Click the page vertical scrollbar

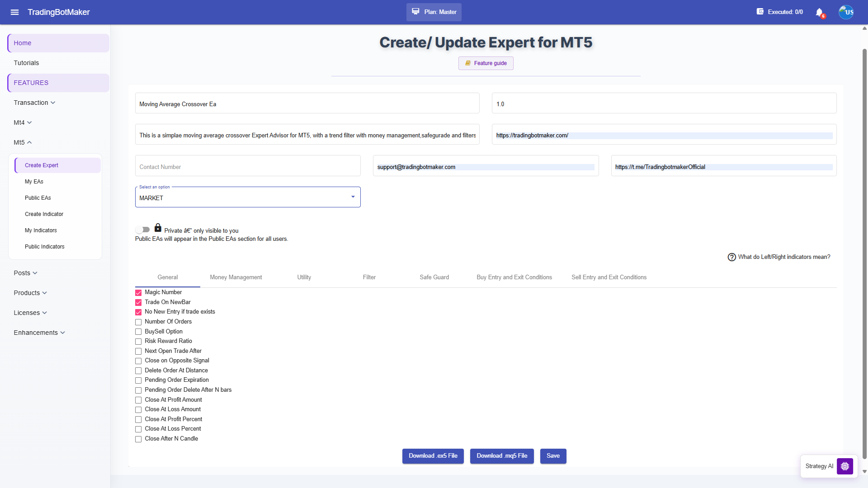point(864,253)
